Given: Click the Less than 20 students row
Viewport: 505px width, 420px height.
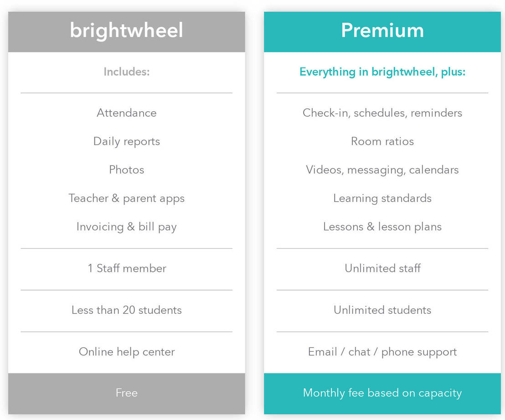Looking at the screenshot, I should point(126,310).
